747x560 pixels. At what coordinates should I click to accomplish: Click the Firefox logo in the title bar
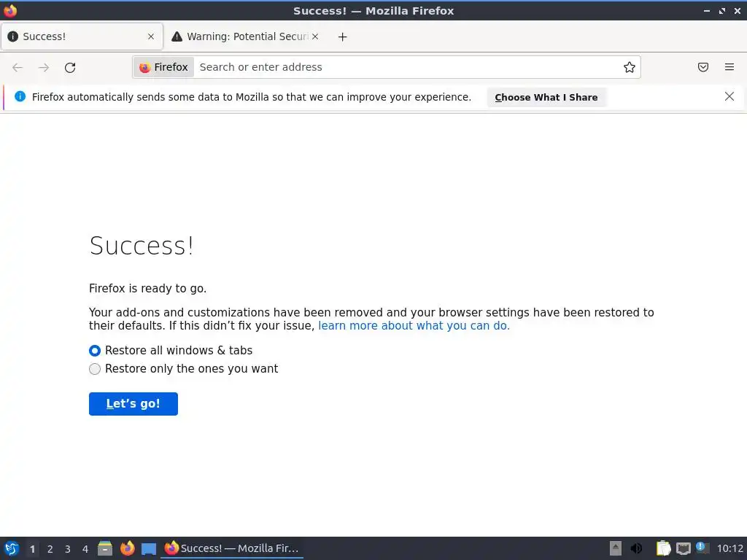coord(10,10)
